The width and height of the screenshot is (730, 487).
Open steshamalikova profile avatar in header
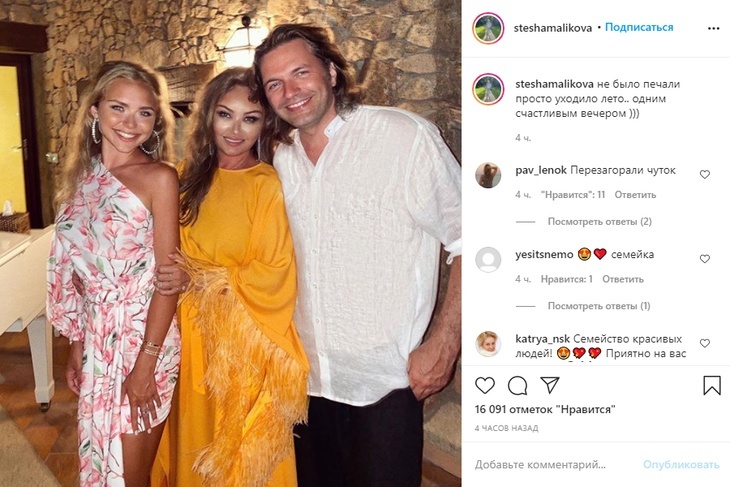488,28
